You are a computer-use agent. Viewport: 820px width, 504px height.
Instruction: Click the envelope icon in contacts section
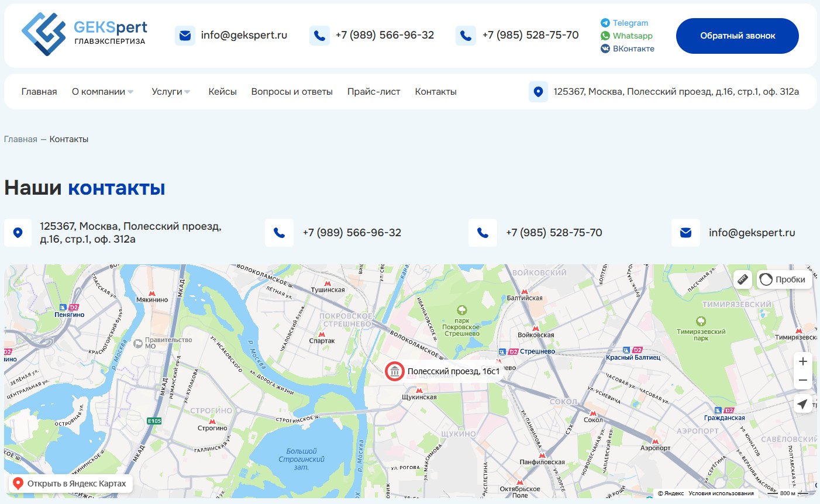pos(685,233)
